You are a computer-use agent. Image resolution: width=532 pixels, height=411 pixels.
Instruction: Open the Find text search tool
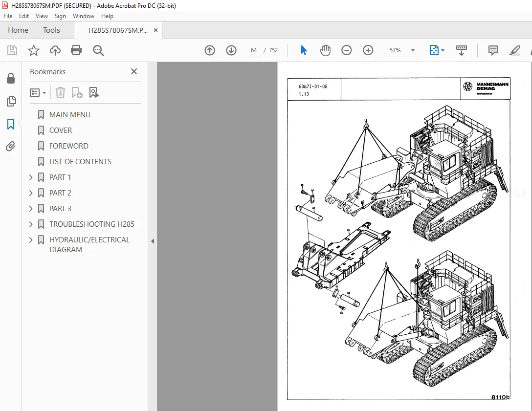coord(98,50)
